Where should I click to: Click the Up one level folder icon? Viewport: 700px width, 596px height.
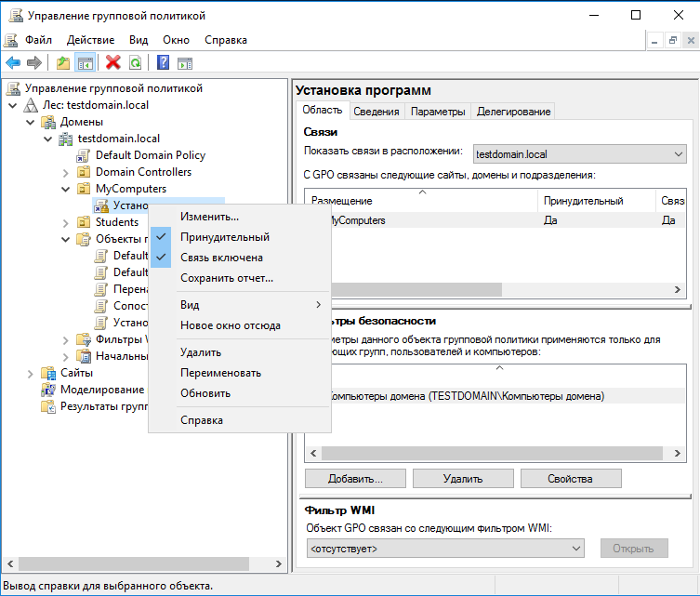63,62
